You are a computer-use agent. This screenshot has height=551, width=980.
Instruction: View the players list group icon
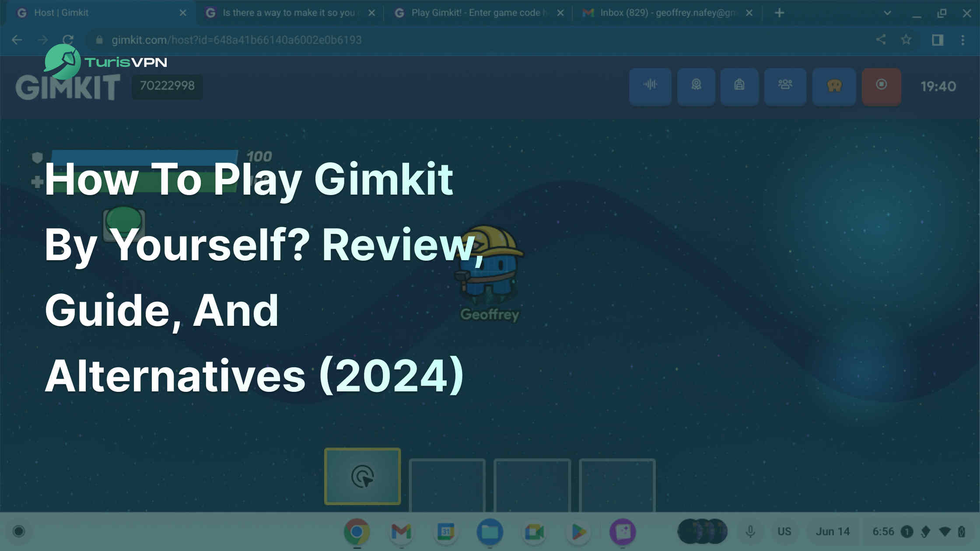[785, 87]
